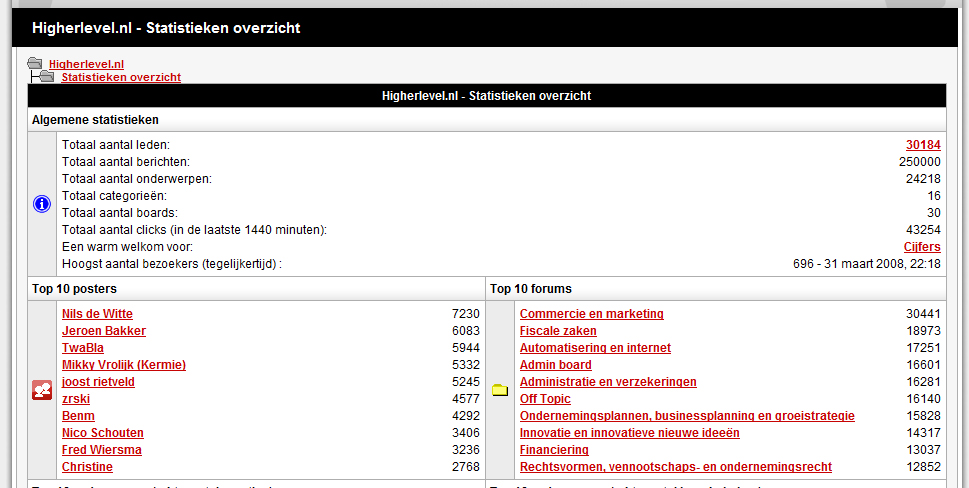Screen dimensions: 969x488
Task: Click post count 7230 for Nils de Witte
Action: (465, 314)
